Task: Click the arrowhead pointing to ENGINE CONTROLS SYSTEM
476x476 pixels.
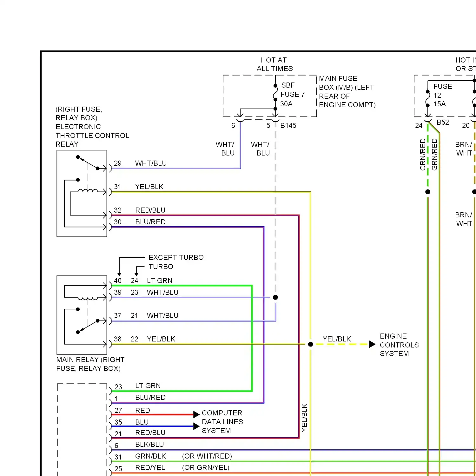Action: (372, 344)
